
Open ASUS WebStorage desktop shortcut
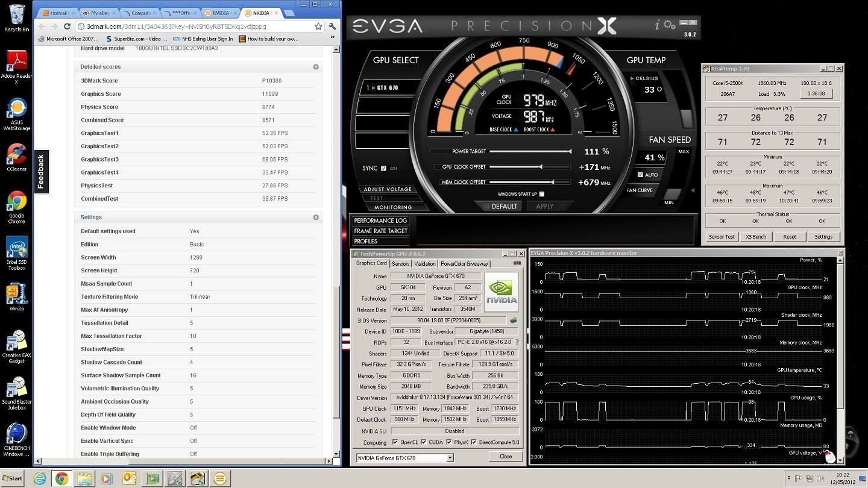tap(16, 114)
